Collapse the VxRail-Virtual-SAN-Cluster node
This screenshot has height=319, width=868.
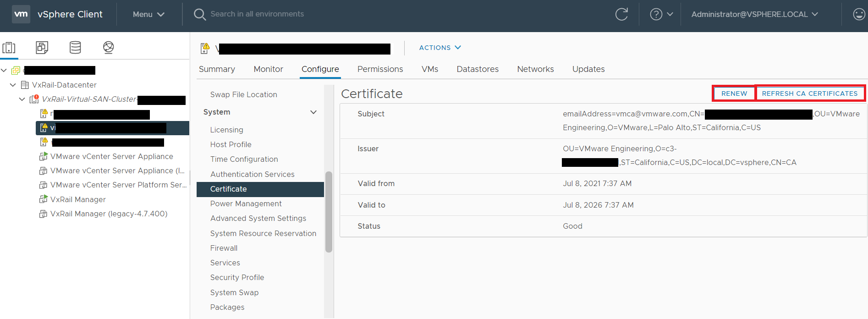click(x=22, y=99)
